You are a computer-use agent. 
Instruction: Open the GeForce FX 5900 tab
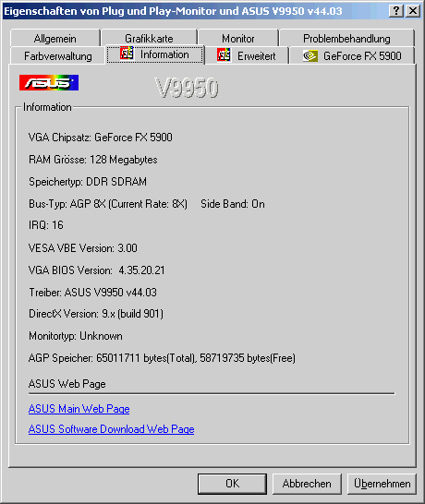point(352,56)
